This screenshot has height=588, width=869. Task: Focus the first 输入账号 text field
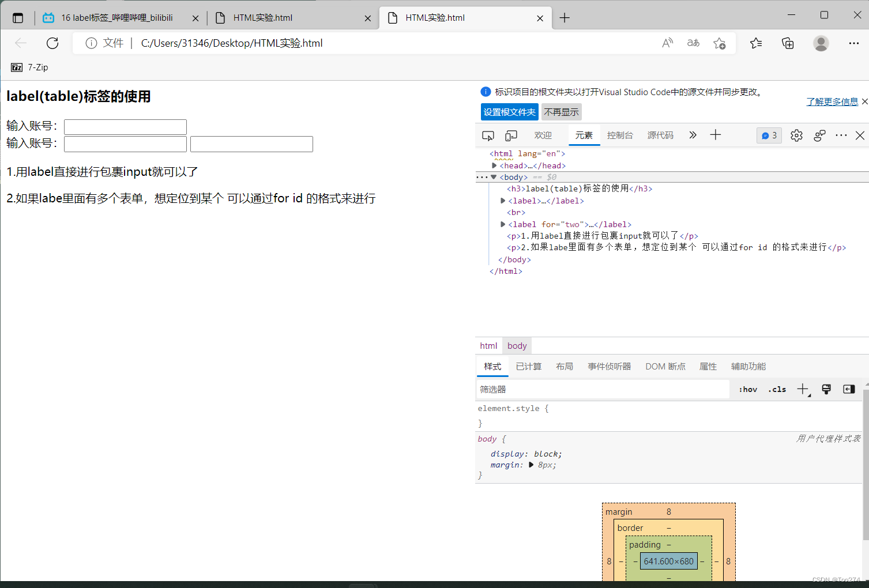pyautogui.click(x=125, y=127)
